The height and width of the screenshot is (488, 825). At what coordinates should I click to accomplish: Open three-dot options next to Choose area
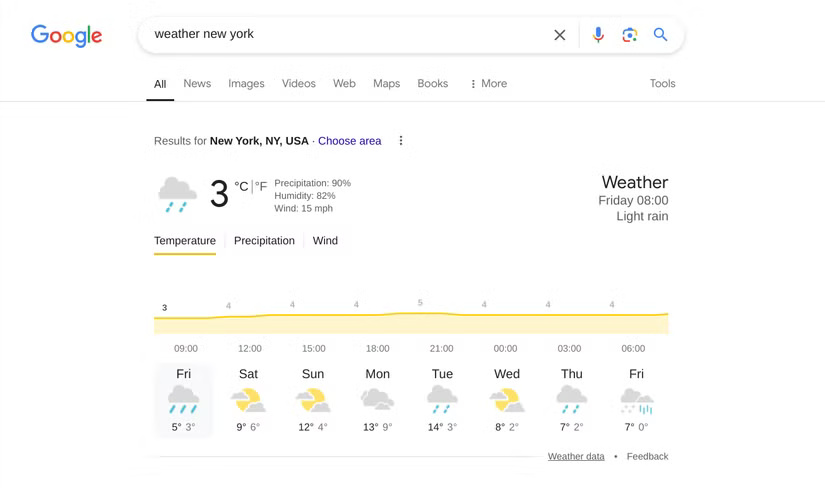tap(401, 141)
